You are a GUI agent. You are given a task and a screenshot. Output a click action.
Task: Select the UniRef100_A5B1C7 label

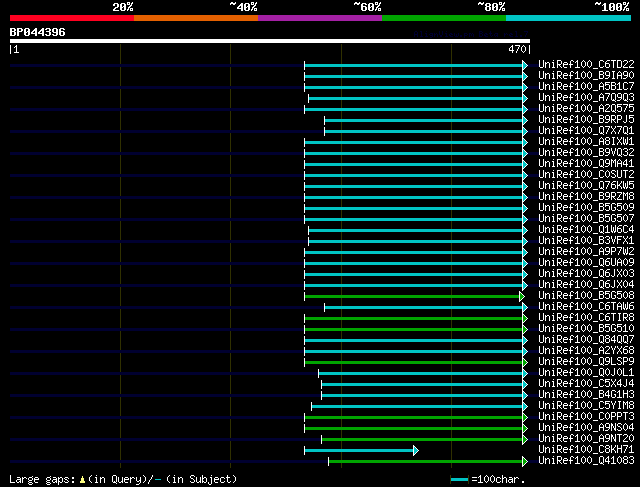(586, 86)
